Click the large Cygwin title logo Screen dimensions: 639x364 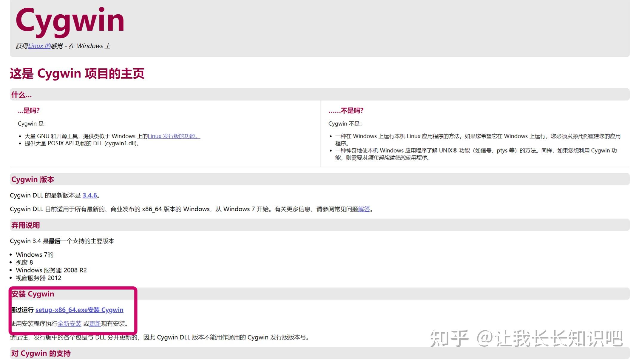70,21
